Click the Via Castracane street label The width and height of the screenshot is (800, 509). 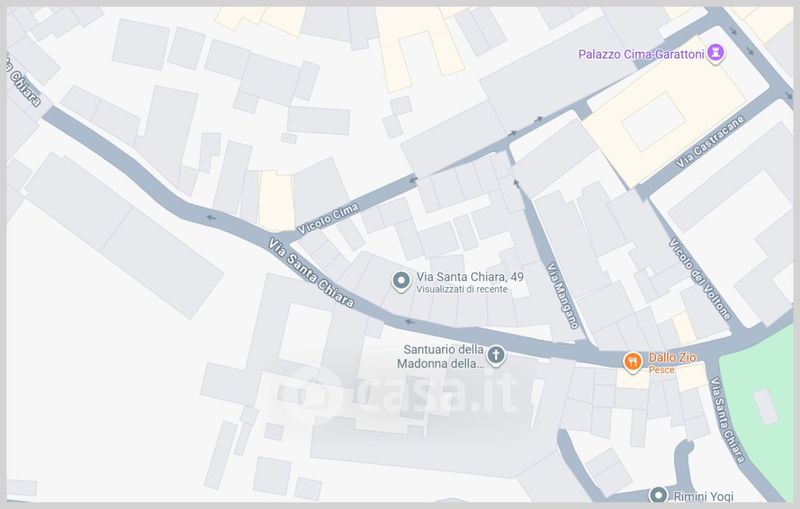(710, 142)
